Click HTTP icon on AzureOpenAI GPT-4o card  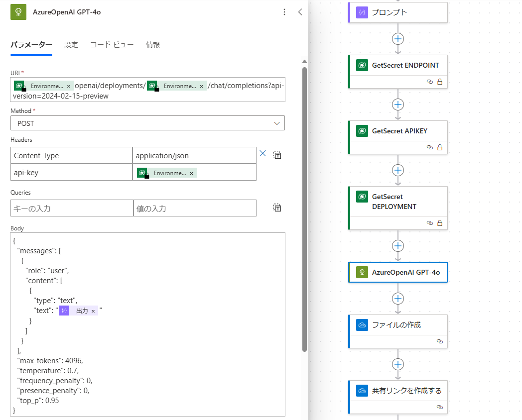click(362, 272)
